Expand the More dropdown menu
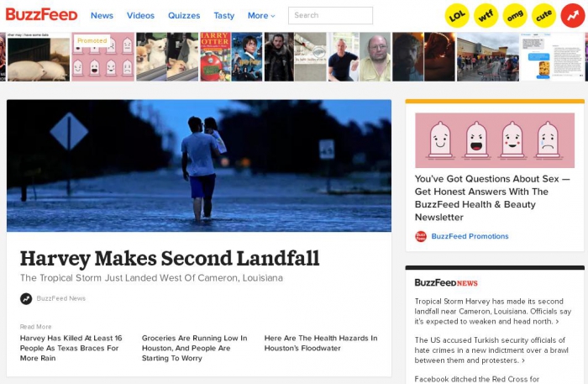588x384 pixels. click(261, 15)
